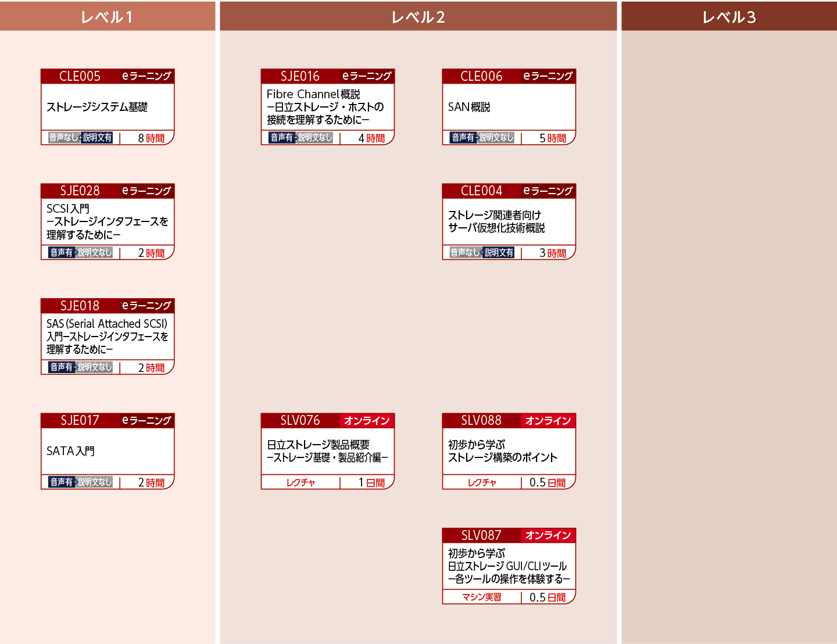
Task: Click the eラーニング badge on SJE017
Action: tap(146, 420)
